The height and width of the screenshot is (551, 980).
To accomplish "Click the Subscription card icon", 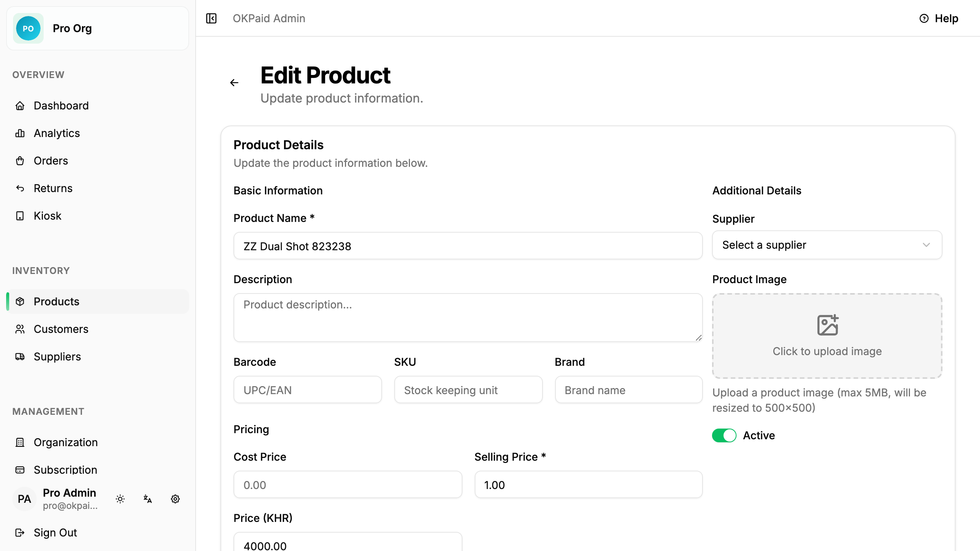I will (20, 470).
